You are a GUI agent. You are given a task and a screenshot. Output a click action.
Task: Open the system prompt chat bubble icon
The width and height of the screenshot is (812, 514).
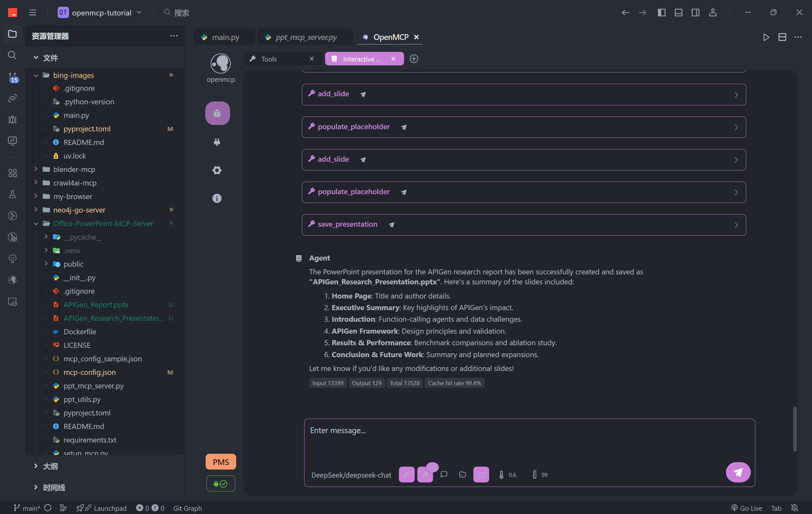[444, 475]
